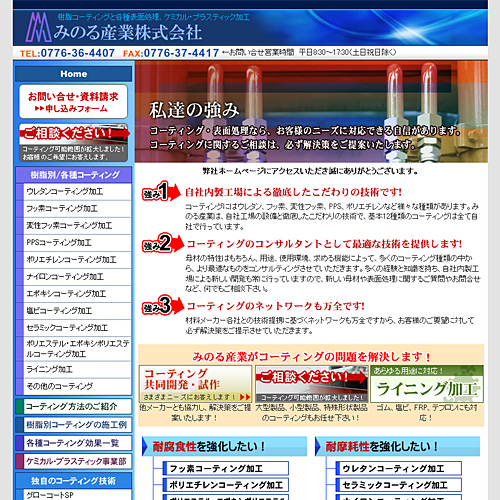Open ウレタンコーティング加工 under 耐摩耗性
The image size is (500, 500).
click(x=398, y=468)
